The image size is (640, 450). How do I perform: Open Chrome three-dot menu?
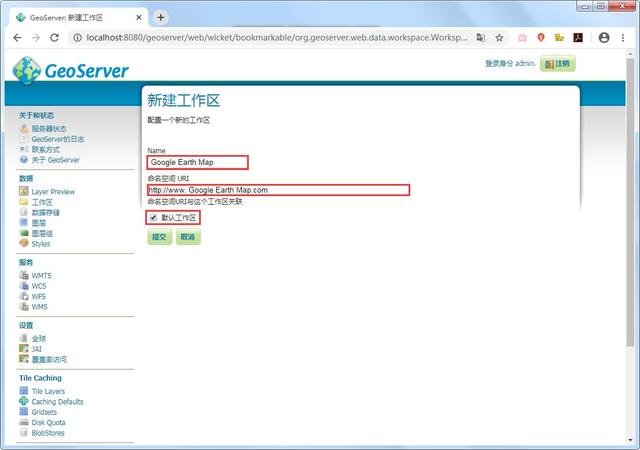coord(623,38)
